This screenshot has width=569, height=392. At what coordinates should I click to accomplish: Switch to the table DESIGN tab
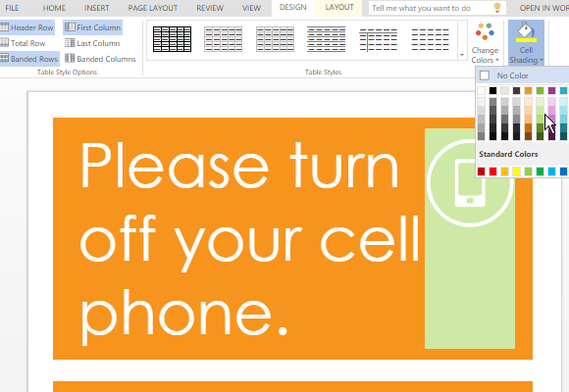[293, 8]
